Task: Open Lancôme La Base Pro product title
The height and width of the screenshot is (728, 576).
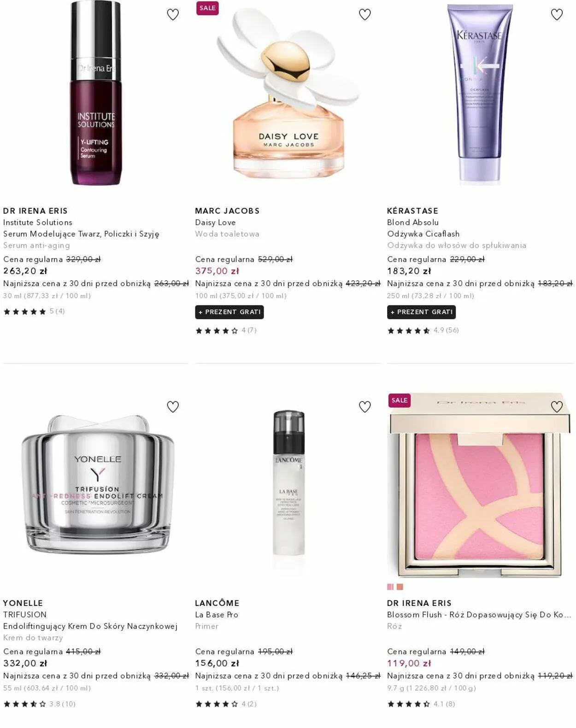Action: 217,615
